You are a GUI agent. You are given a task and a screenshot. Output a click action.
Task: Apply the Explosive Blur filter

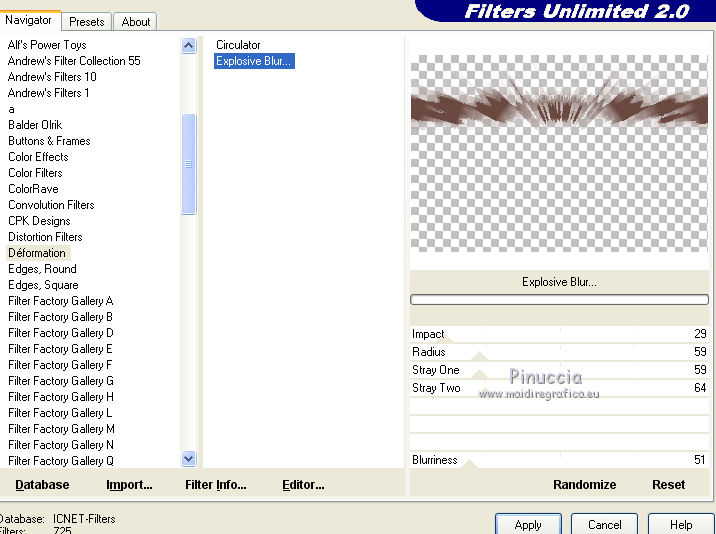[x=528, y=524]
